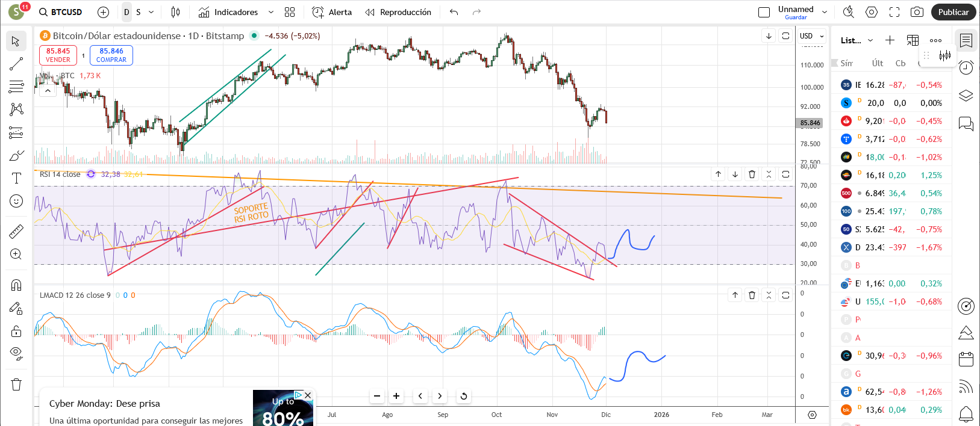Open the watchlist advanced view table icon
980x426 pixels.
pos(913,40)
